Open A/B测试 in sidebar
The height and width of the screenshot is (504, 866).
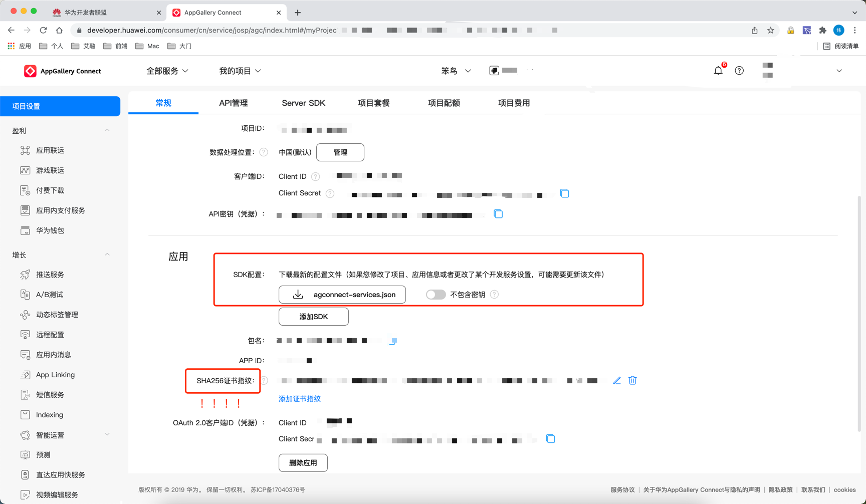coord(49,295)
